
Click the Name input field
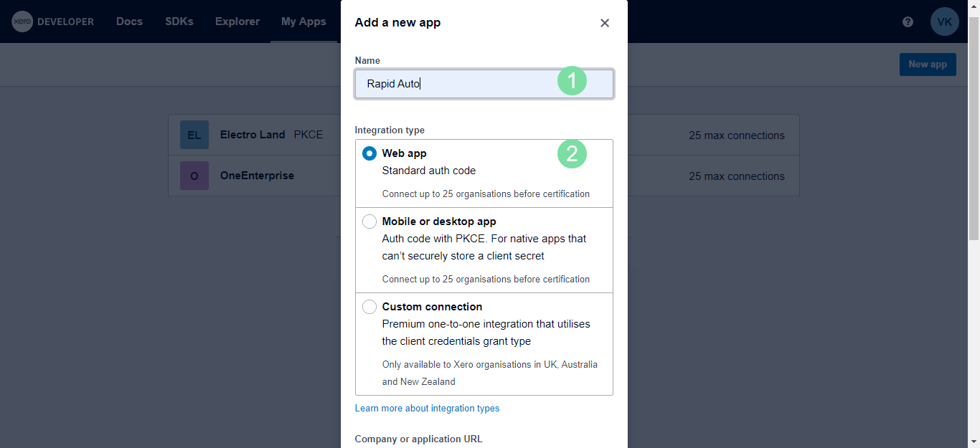[459, 84]
